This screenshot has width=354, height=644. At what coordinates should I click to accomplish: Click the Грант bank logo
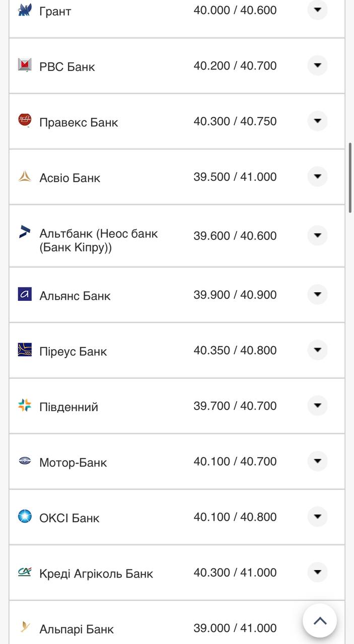24,9
